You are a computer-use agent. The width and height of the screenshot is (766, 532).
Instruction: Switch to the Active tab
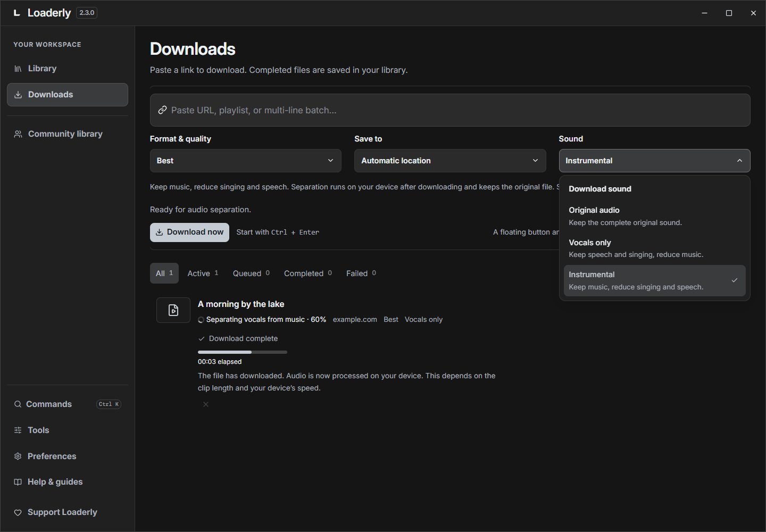pos(203,273)
